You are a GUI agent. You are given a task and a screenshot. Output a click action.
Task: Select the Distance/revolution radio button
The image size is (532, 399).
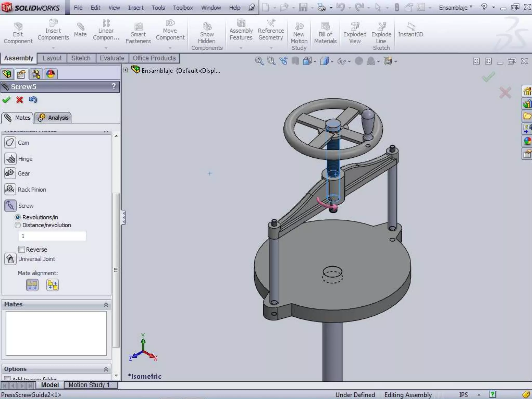click(18, 225)
